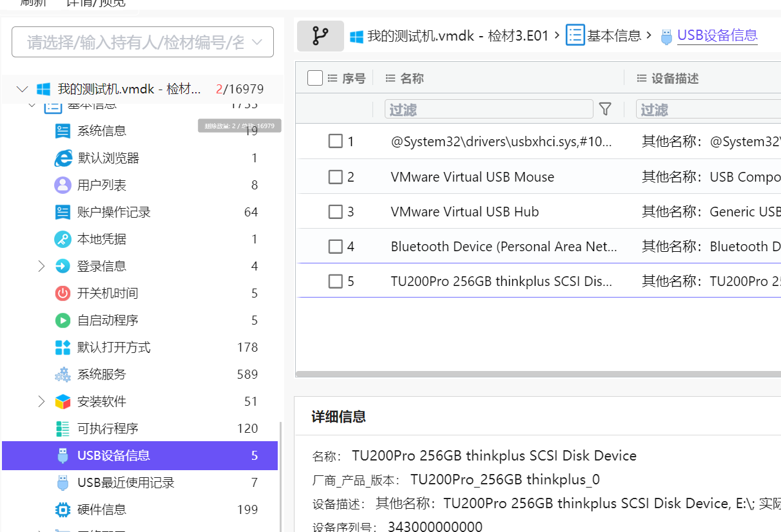
Task: Click the table horizontal scrollbar
Action: (x=538, y=374)
